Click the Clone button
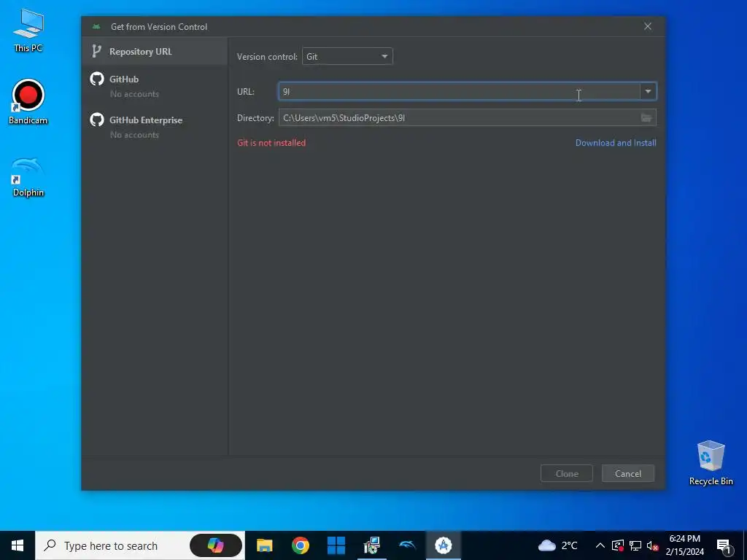 click(567, 474)
